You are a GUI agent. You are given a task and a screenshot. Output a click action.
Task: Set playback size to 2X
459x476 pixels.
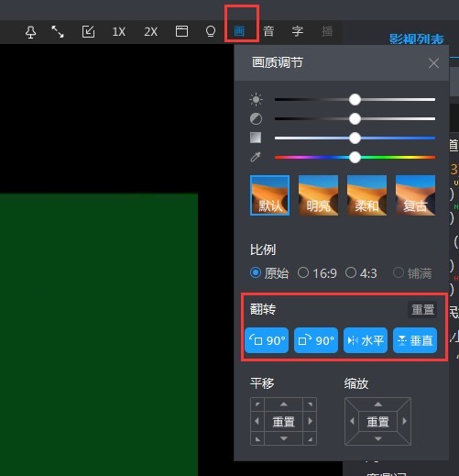click(150, 31)
